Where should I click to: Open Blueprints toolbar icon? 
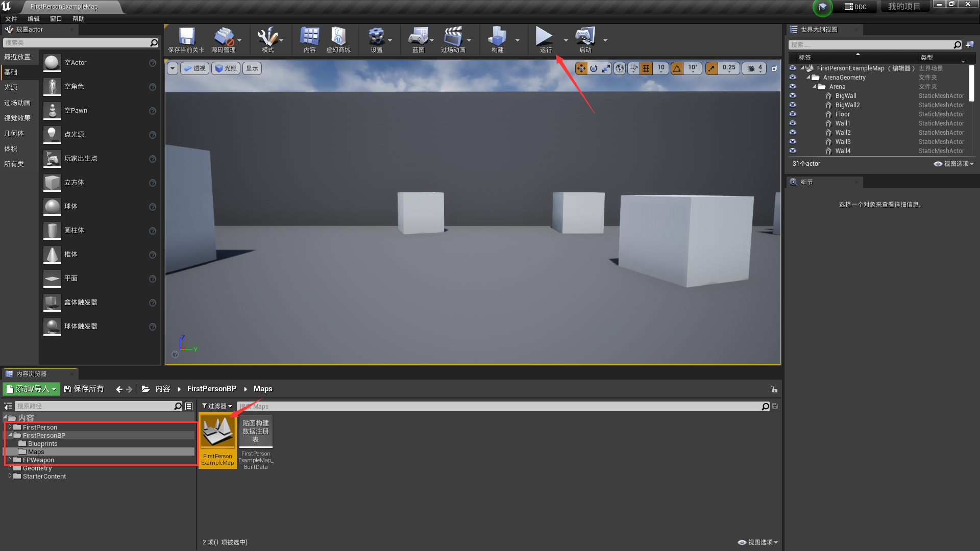[419, 40]
